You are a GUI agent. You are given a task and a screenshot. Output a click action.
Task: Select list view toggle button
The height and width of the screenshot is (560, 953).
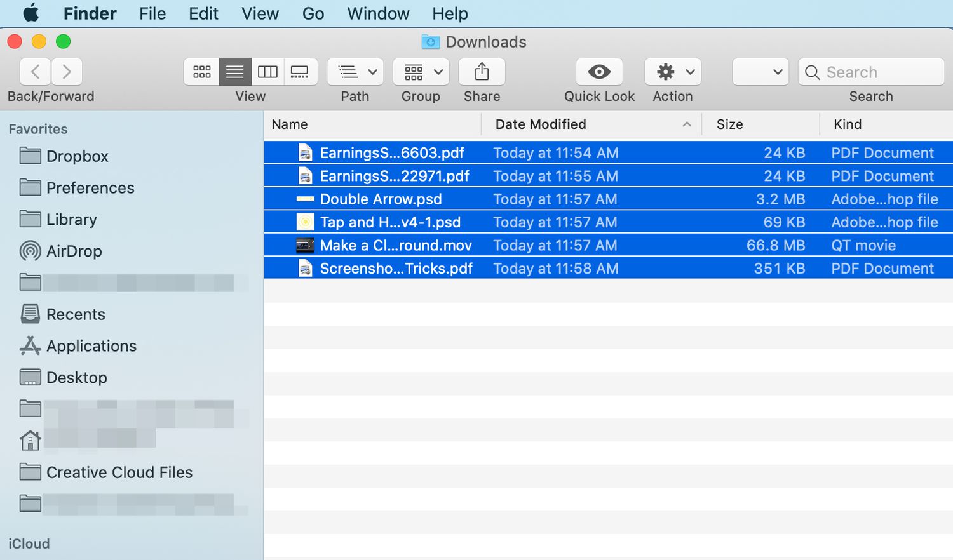pos(235,72)
